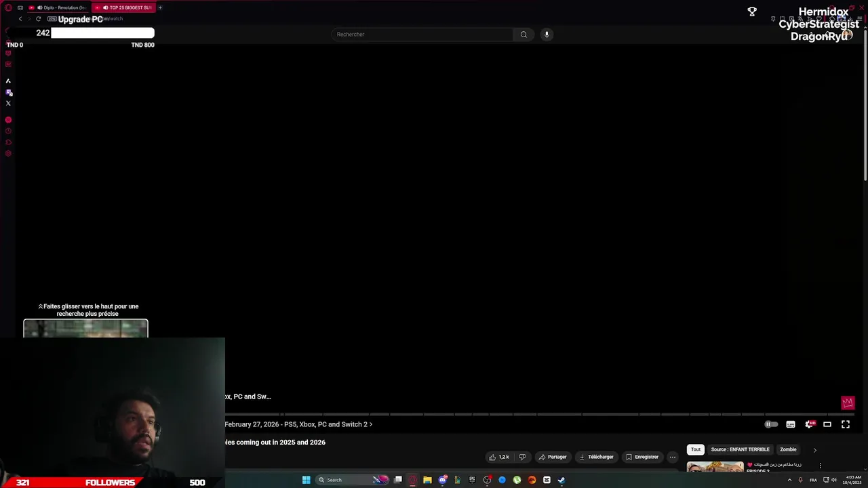868x488 pixels.
Task: Open the purple Twitch icon in sidebar
Action: (8, 92)
